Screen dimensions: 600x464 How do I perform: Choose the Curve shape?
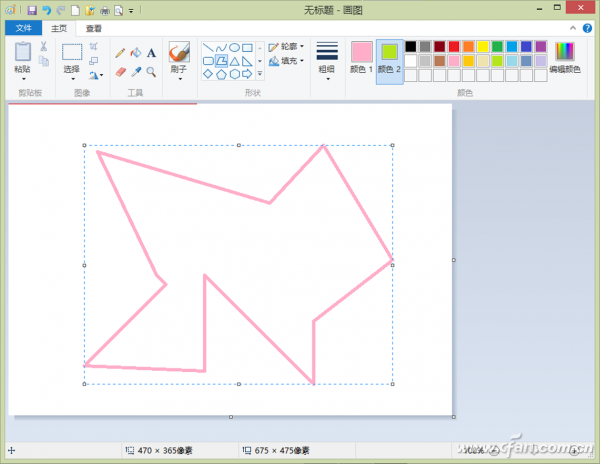[221, 47]
